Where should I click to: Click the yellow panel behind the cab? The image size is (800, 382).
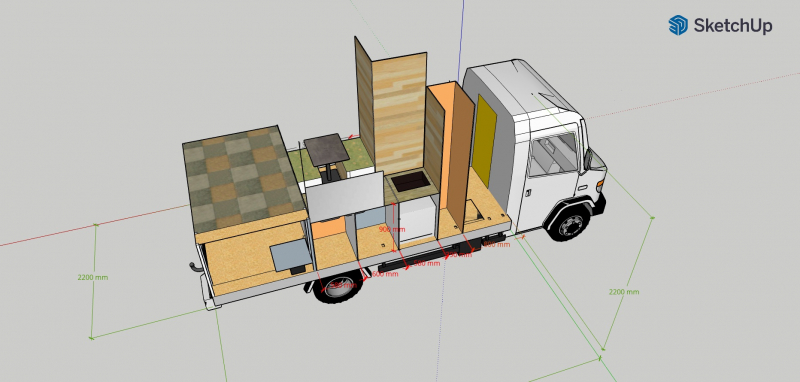coord(484,140)
